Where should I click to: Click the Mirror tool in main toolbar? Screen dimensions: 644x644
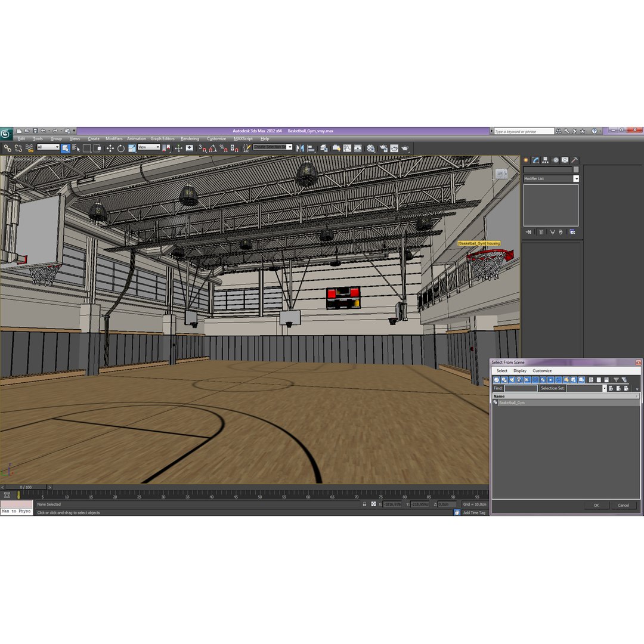point(300,148)
